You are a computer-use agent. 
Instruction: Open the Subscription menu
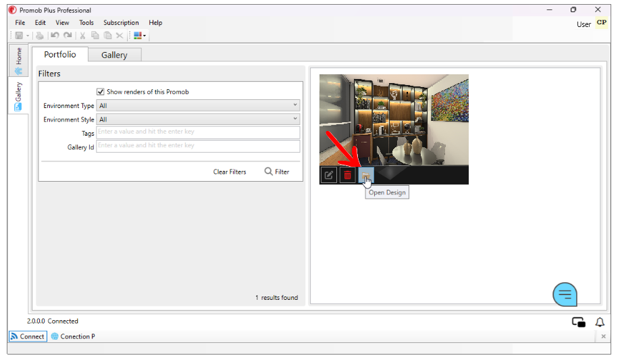(x=121, y=22)
